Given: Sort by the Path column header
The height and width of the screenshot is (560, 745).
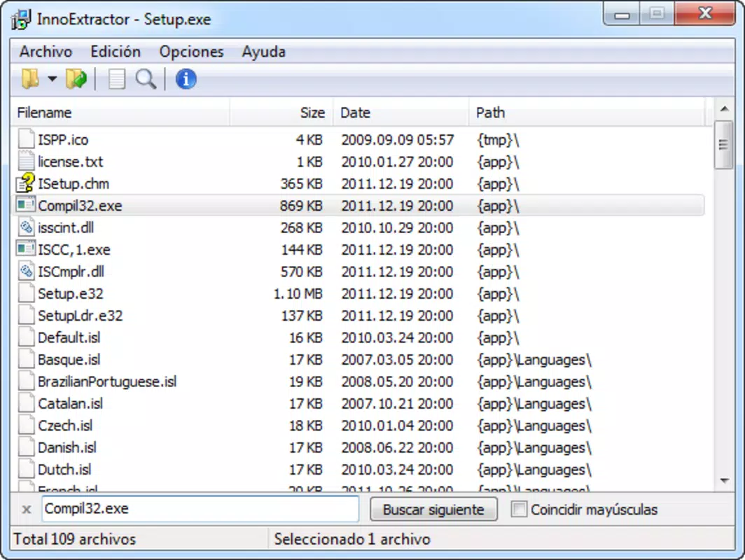Looking at the screenshot, I should tap(587, 113).
